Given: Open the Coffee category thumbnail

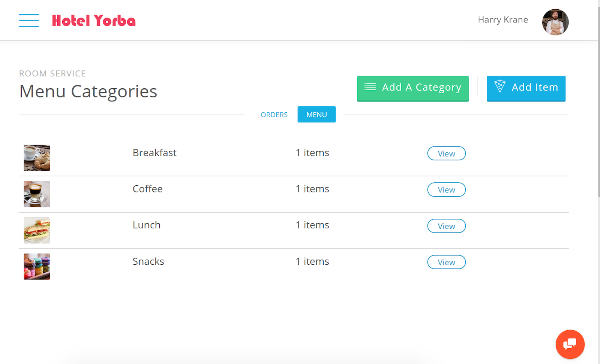Looking at the screenshot, I should click(37, 194).
